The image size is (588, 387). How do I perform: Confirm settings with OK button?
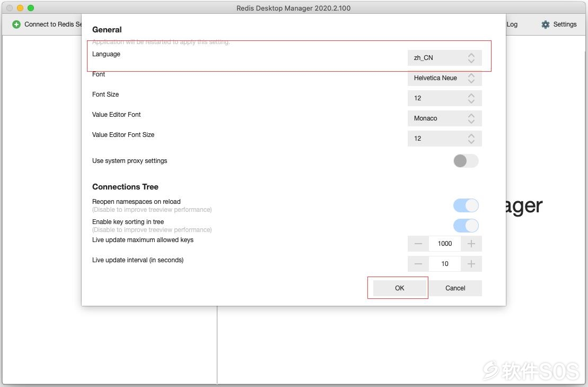tap(399, 288)
